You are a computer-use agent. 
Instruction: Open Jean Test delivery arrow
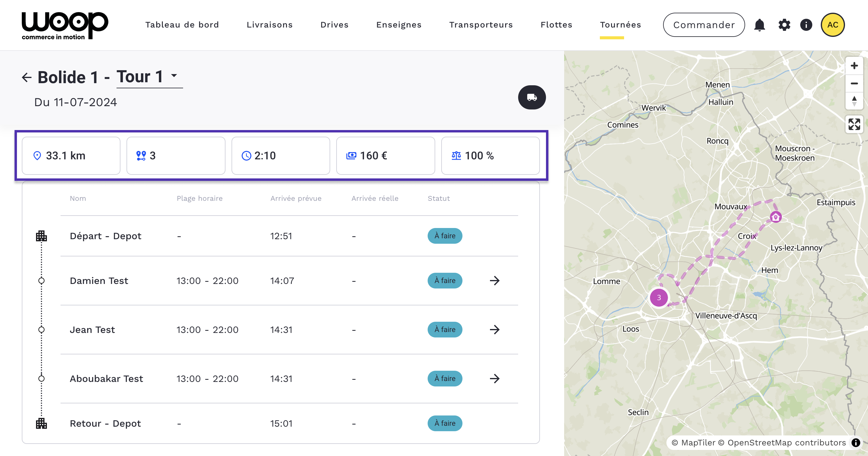coord(494,329)
